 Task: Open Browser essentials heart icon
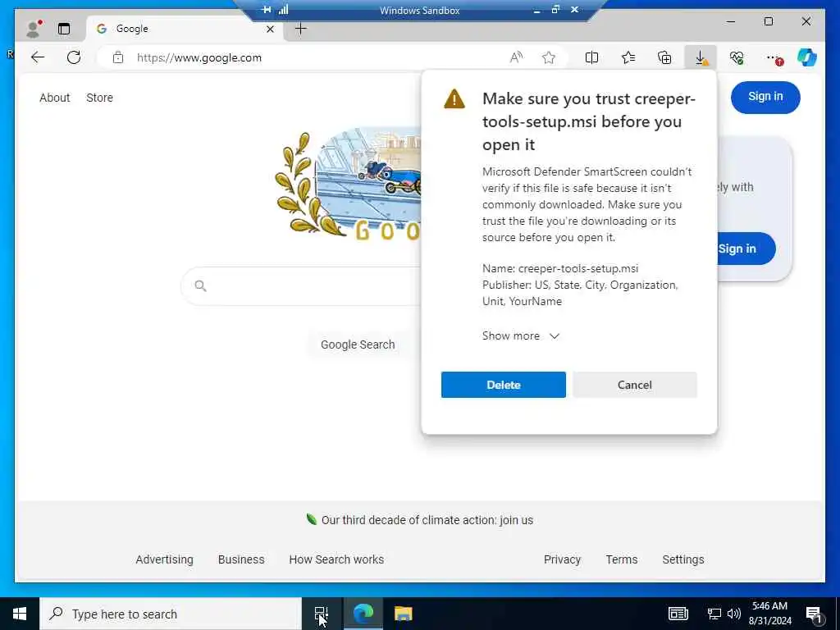tap(737, 57)
